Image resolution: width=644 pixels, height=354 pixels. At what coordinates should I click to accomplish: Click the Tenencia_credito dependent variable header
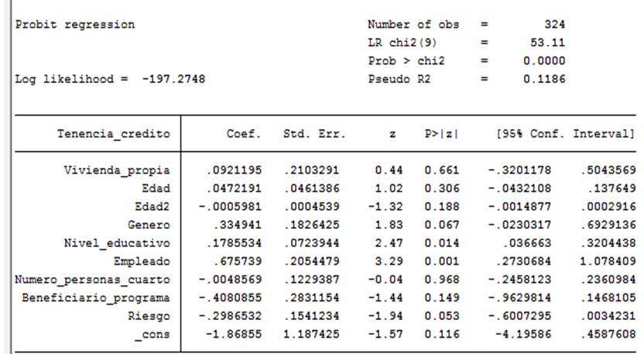(x=113, y=133)
